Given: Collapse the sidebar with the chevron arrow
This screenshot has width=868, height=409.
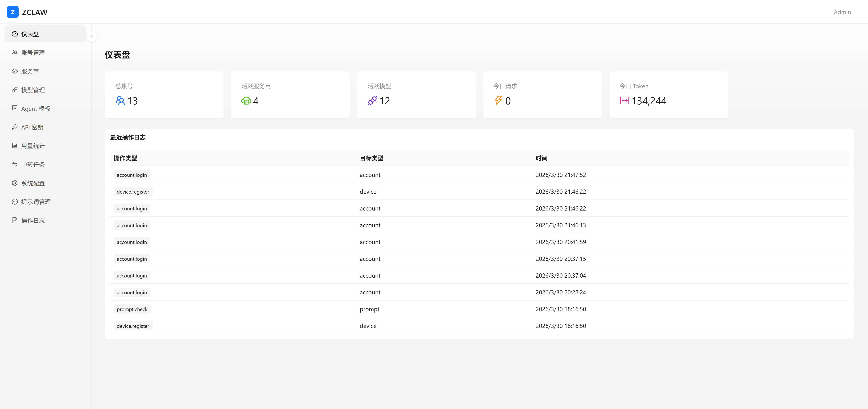Looking at the screenshot, I should [x=92, y=36].
